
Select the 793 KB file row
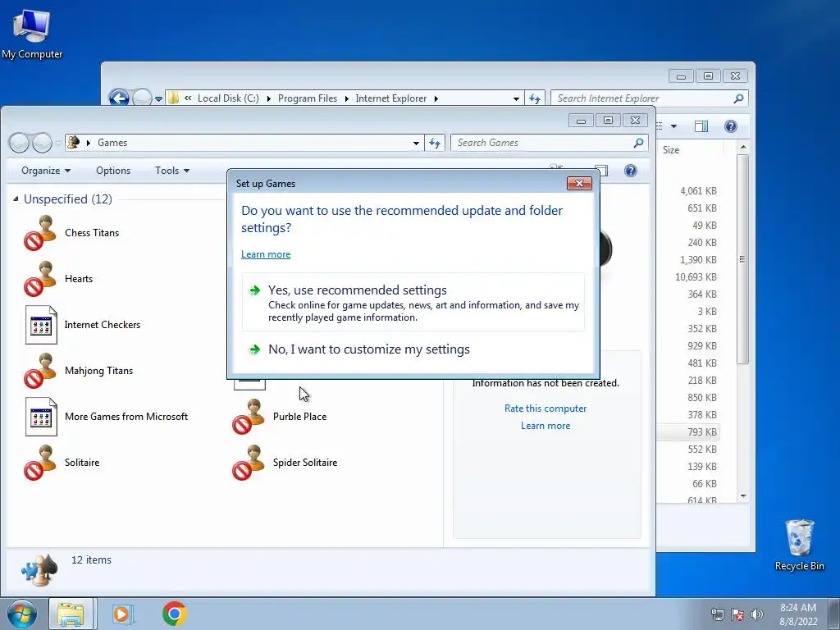coord(688,431)
